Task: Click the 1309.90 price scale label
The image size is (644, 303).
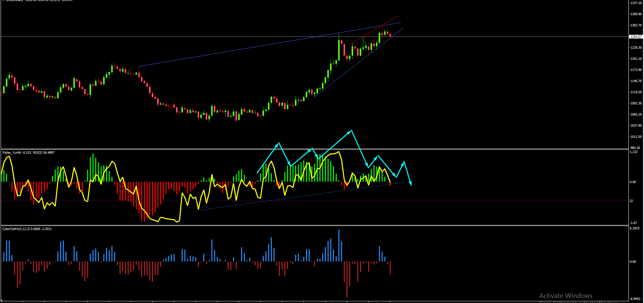Action: coord(636,14)
